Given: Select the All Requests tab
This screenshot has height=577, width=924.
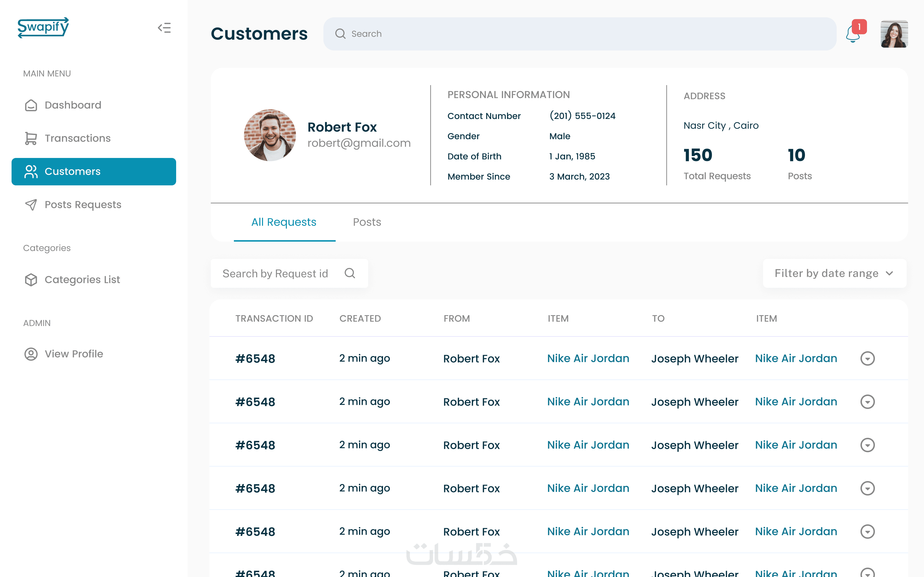Looking at the screenshot, I should pos(284,222).
